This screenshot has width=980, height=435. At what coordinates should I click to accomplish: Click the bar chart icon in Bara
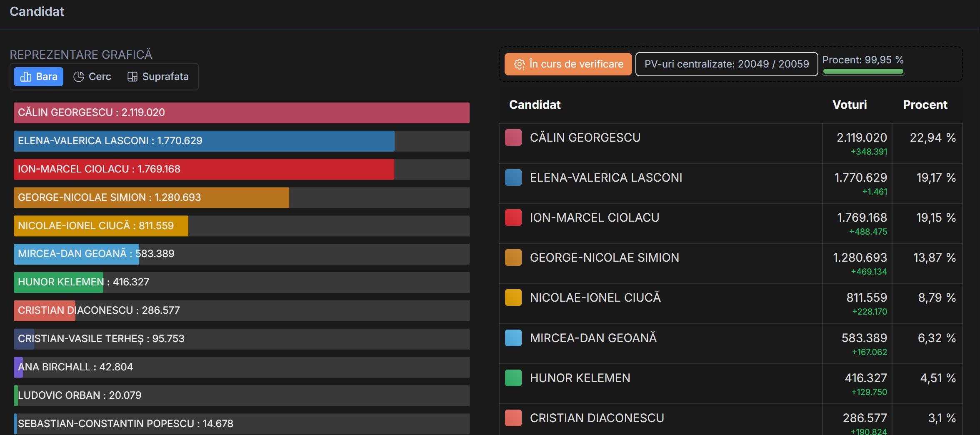pos(26,77)
